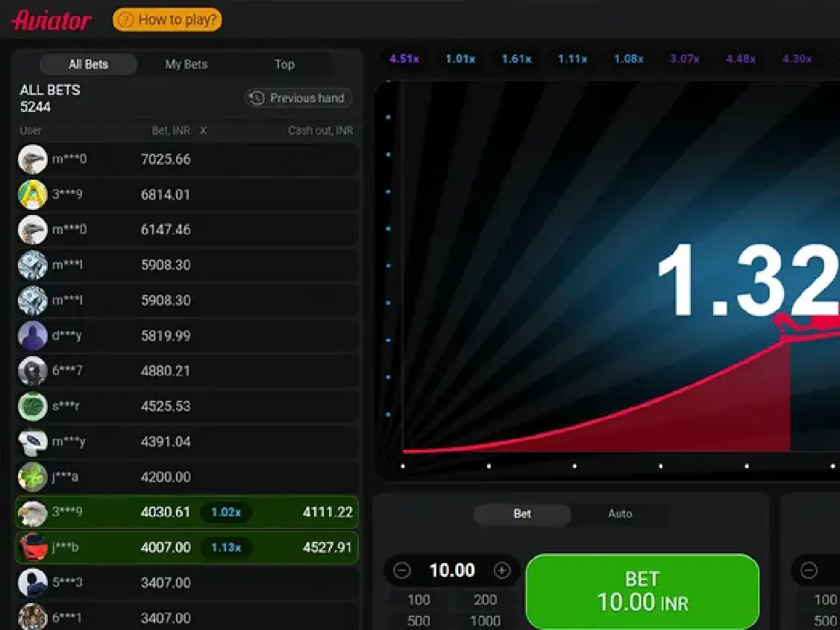Open the My Bets tab

[x=186, y=64]
